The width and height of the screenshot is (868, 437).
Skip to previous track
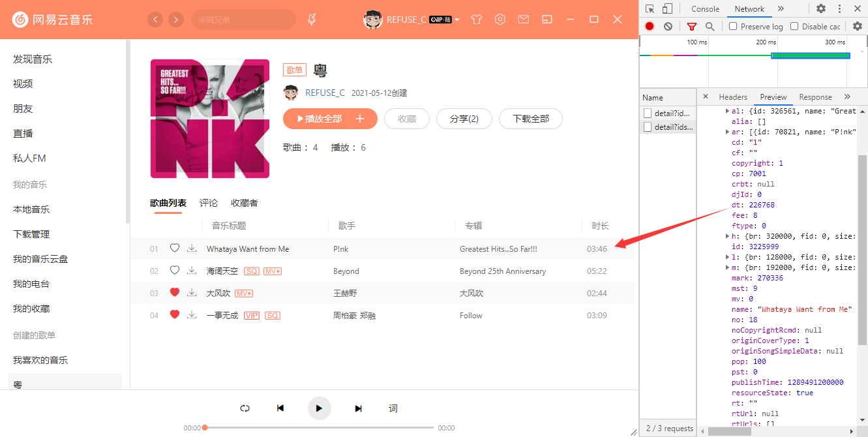click(280, 408)
